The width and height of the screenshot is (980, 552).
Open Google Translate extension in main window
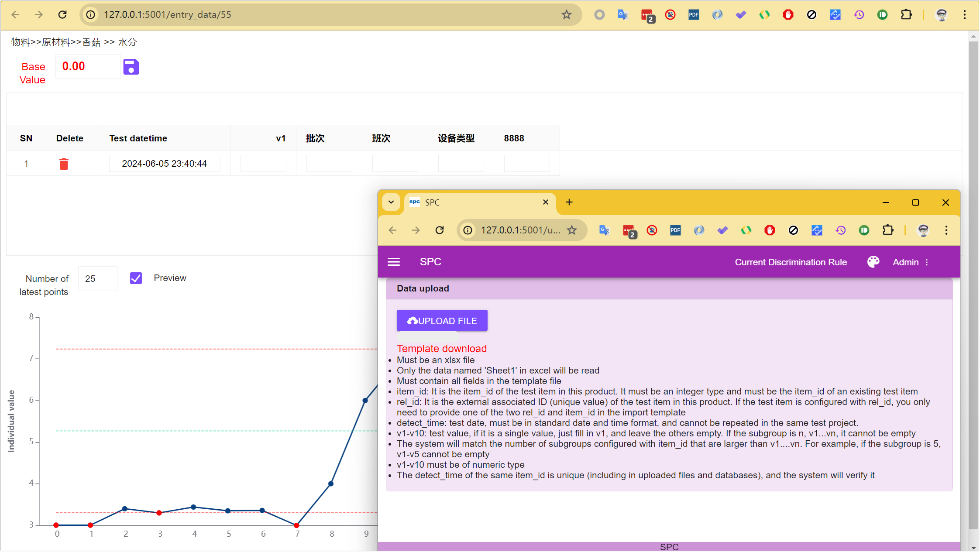point(623,15)
